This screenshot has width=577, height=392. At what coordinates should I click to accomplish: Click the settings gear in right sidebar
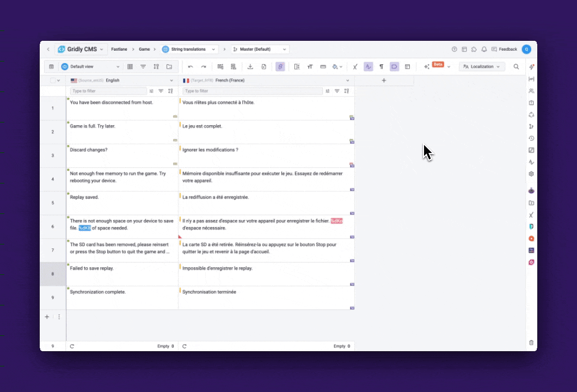tap(531, 174)
